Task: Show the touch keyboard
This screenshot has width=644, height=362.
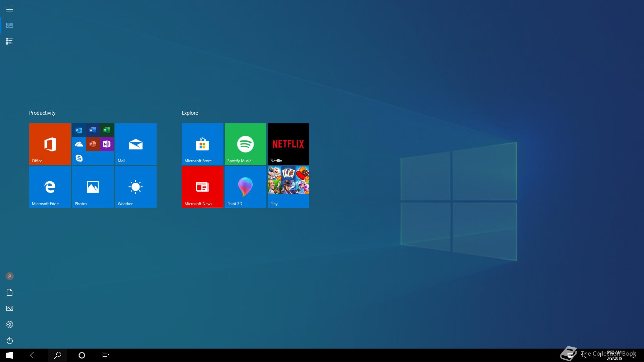Action: coord(597,355)
